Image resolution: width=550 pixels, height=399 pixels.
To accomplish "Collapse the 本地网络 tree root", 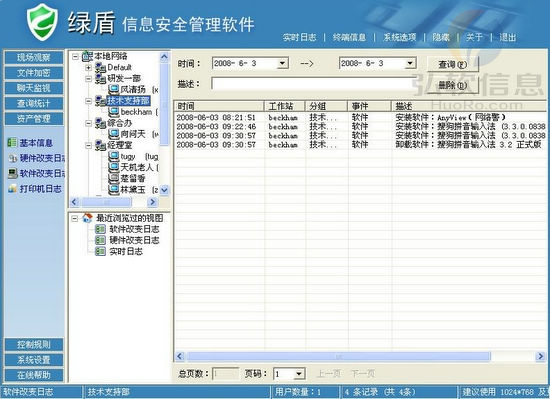I will tap(75, 56).
